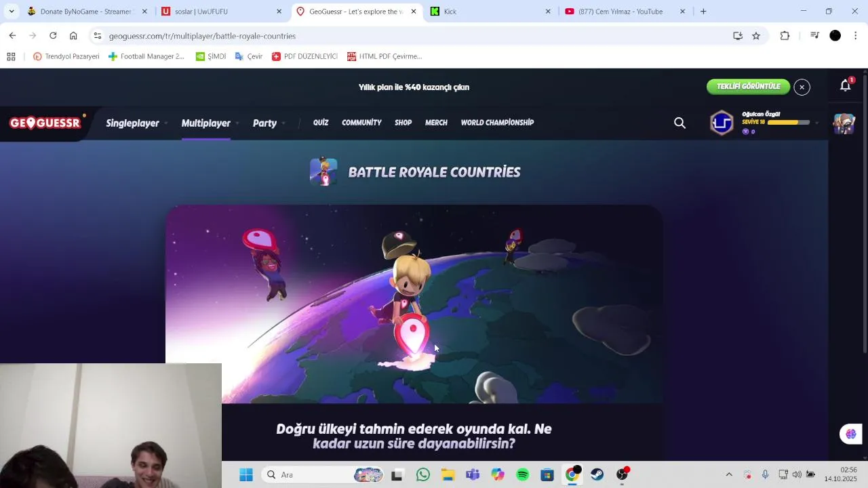The width and height of the screenshot is (868, 488).
Task: Open the Trendyol Pazaryeri bookmark
Action: (x=66, y=57)
